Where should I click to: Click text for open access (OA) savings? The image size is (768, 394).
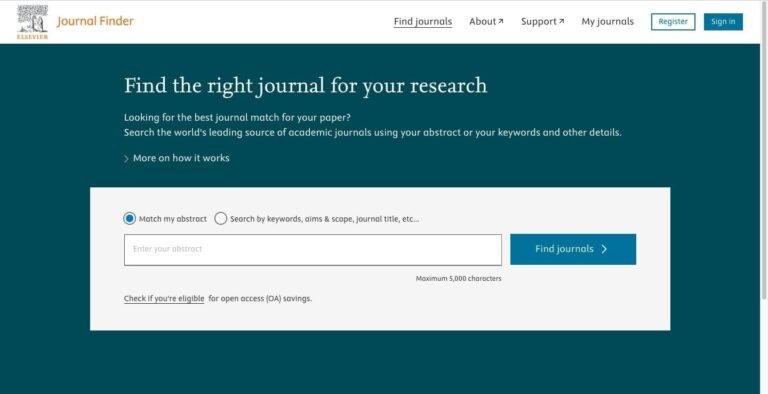tap(260, 298)
